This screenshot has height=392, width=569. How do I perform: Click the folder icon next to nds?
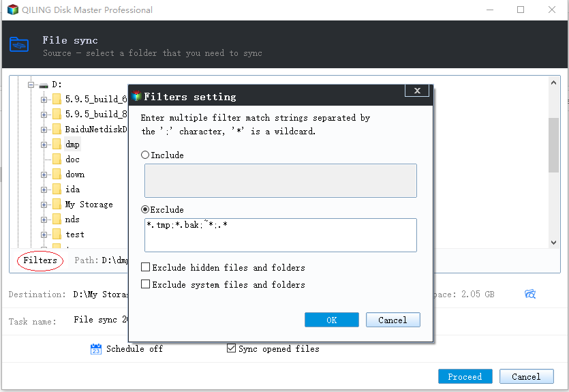[x=57, y=220]
